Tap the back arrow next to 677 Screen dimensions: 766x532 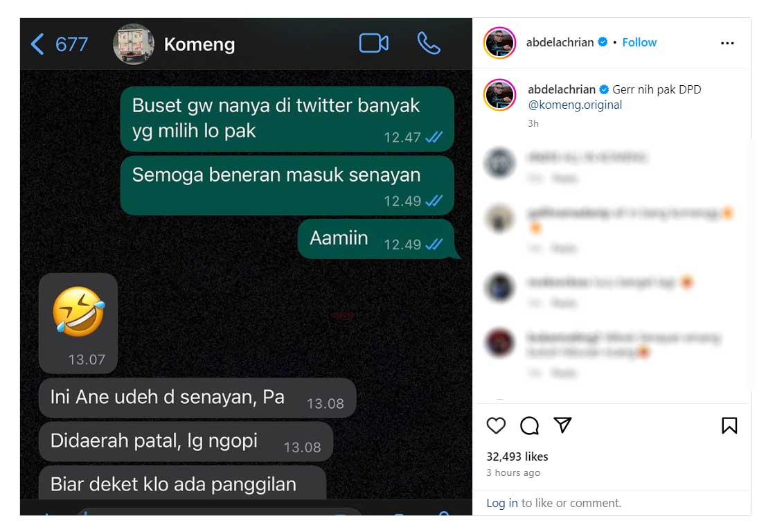pos(37,44)
